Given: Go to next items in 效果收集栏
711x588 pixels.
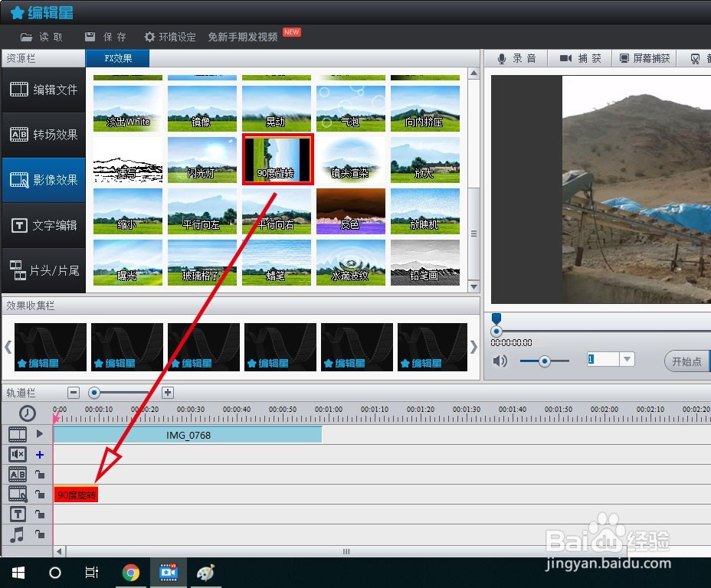Looking at the screenshot, I should coord(473,347).
